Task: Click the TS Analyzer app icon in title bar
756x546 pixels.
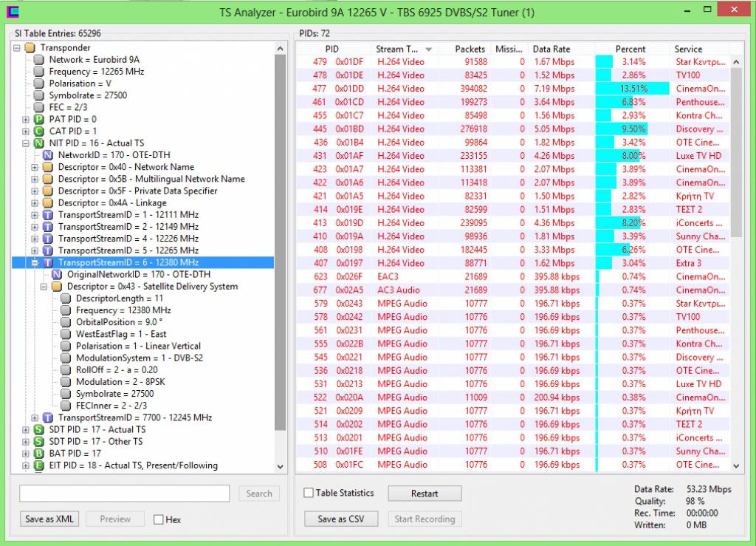Action: [x=13, y=12]
